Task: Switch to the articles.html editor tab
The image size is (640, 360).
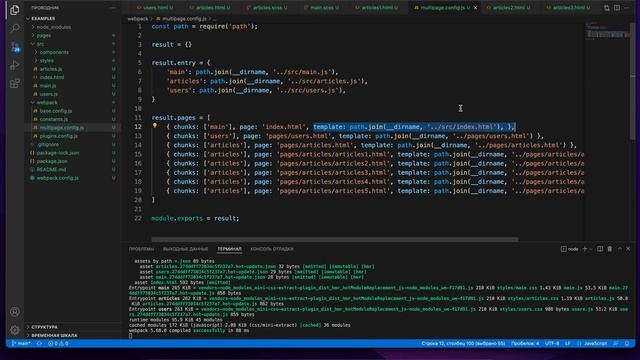Action: (x=210, y=8)
